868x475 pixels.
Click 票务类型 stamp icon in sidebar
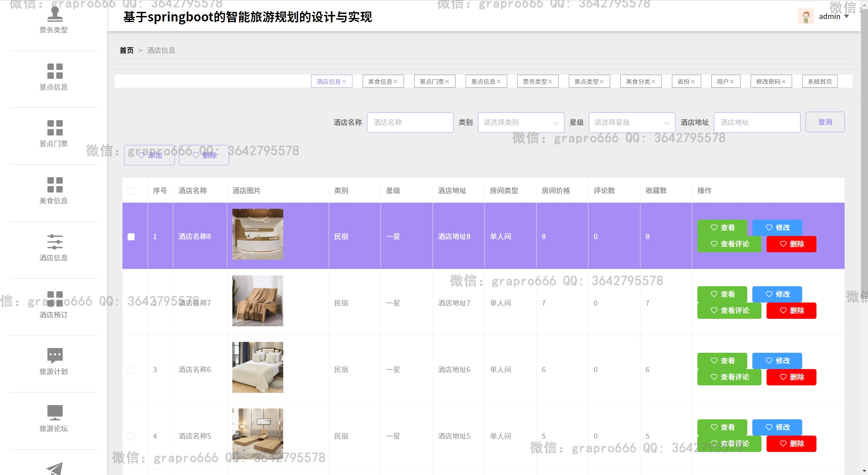coord(55,14)
